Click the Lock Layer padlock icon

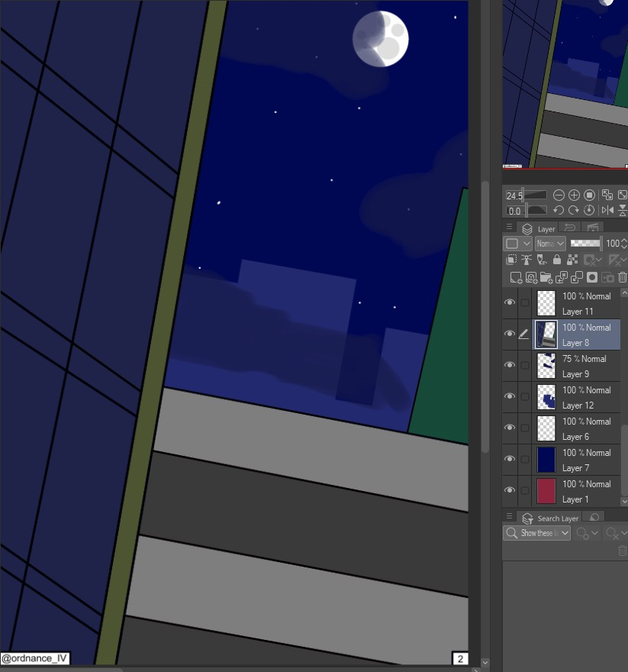559,260
